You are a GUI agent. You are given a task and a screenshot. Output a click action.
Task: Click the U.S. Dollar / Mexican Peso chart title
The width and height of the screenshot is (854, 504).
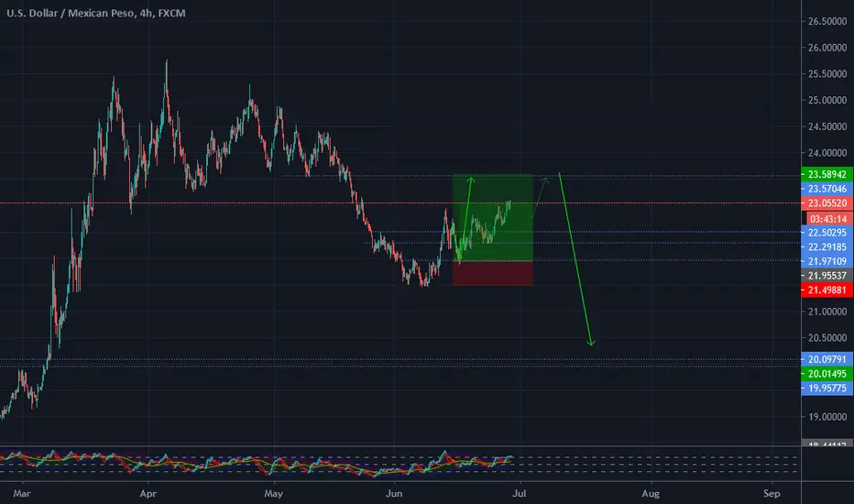click(96, 13)
